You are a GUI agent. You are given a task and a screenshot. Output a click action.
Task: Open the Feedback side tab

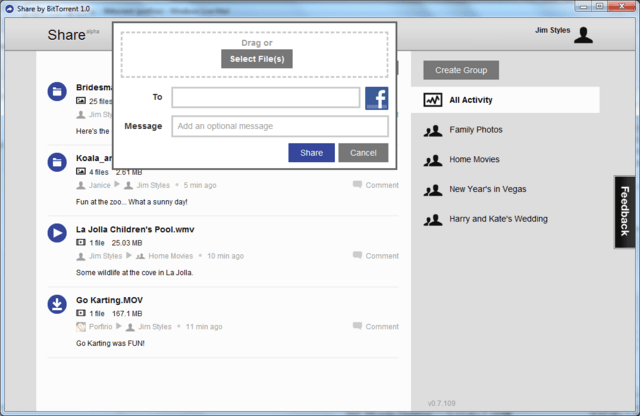coord(625,211)
